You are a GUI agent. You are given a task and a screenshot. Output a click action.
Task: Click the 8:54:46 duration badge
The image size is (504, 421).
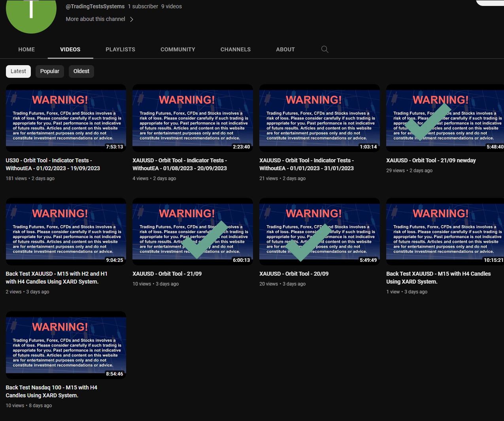point(115,374)
